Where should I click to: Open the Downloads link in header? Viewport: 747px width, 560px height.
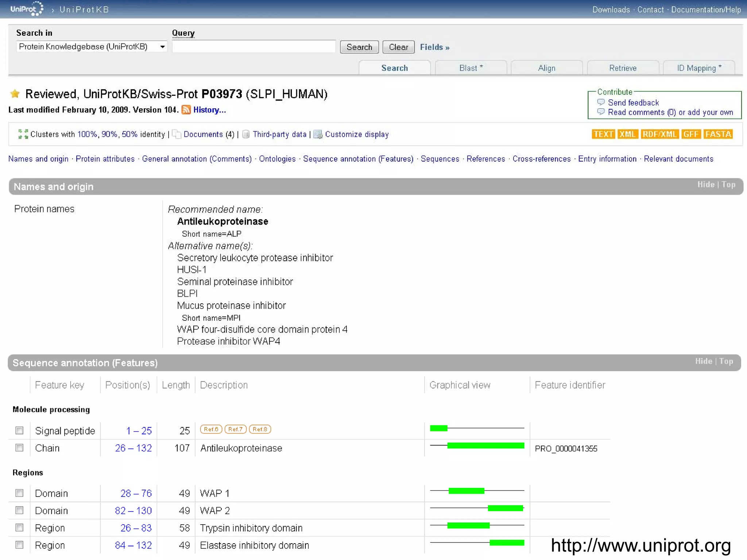(x=611, y=9)
